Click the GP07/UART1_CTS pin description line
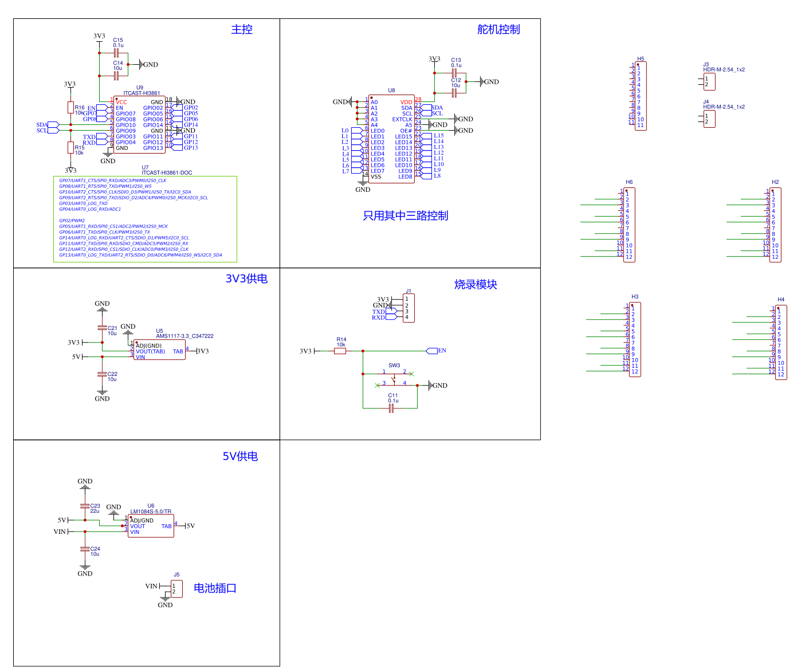Image resolution: width=793 pixels, height=672 pixels. tap(113, 180)
